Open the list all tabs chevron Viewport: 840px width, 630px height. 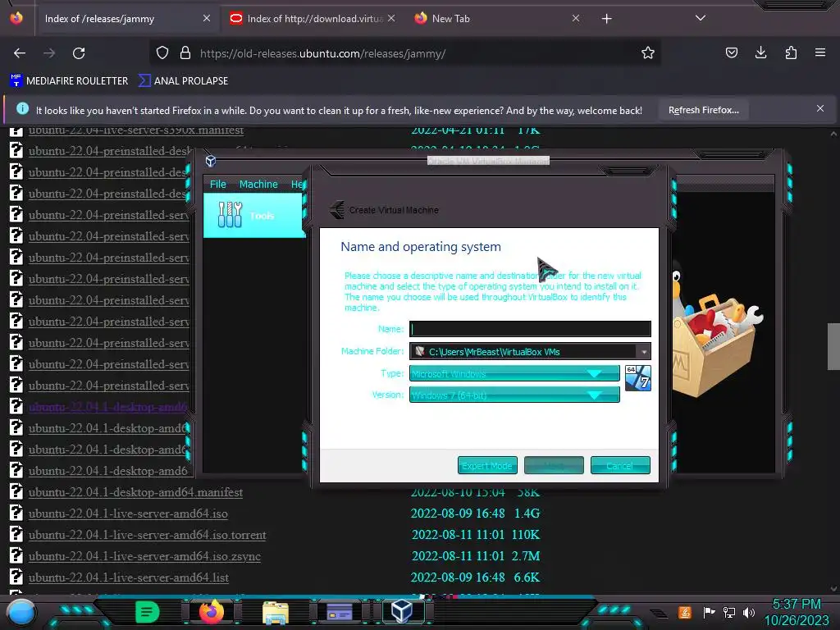[701, 18]
